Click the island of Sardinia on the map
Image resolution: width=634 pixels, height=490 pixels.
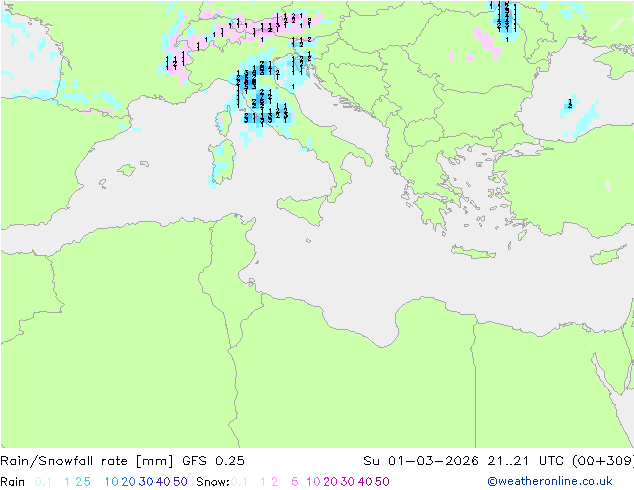222,163
